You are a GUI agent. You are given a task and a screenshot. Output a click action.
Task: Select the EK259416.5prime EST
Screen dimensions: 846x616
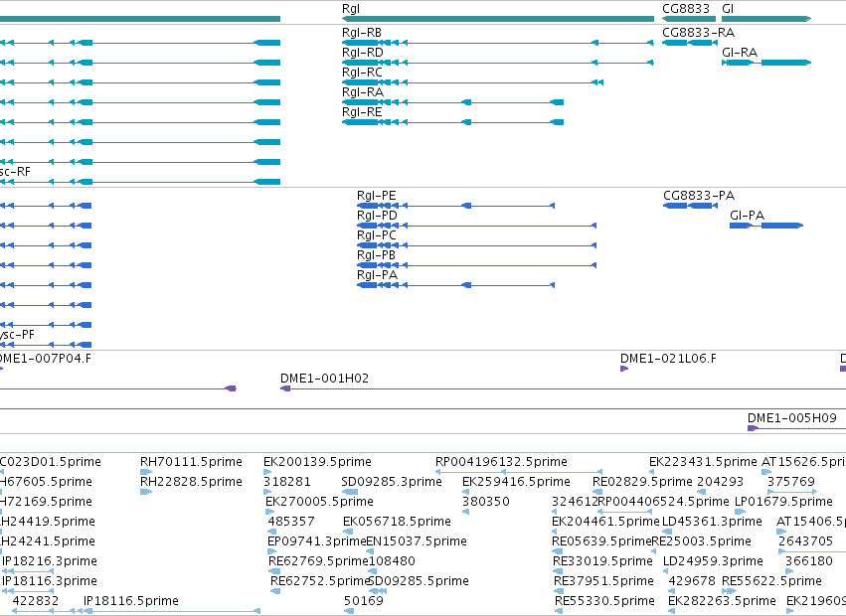(465, 492)
